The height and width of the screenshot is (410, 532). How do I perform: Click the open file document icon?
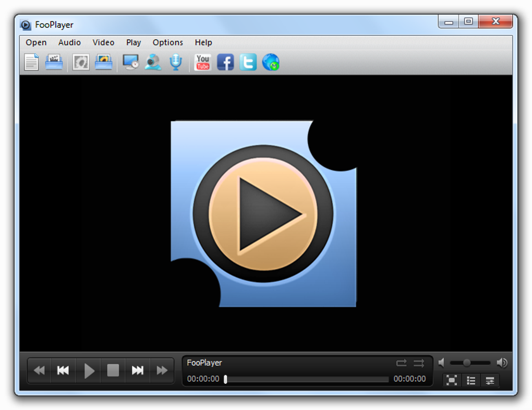pos(31,62)
